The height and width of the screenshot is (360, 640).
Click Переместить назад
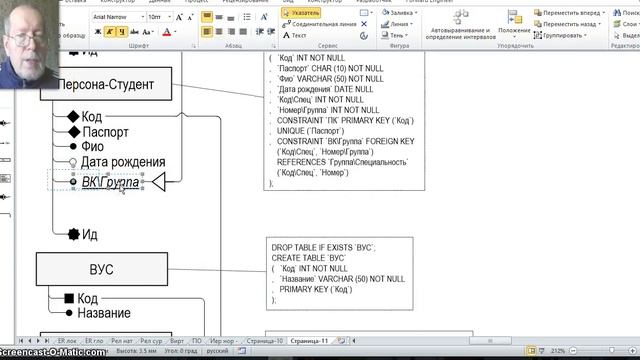click(568, 24)
